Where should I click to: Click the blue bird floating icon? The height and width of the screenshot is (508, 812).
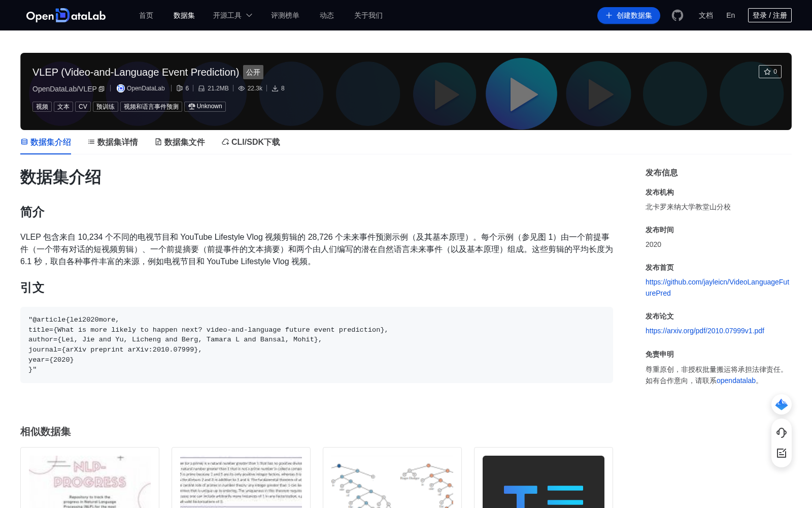[782, 404]
